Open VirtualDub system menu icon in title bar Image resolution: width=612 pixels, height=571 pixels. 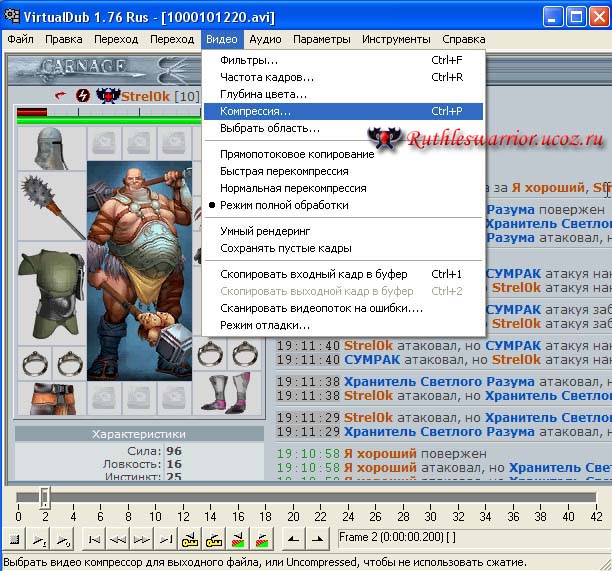[12, 16]
